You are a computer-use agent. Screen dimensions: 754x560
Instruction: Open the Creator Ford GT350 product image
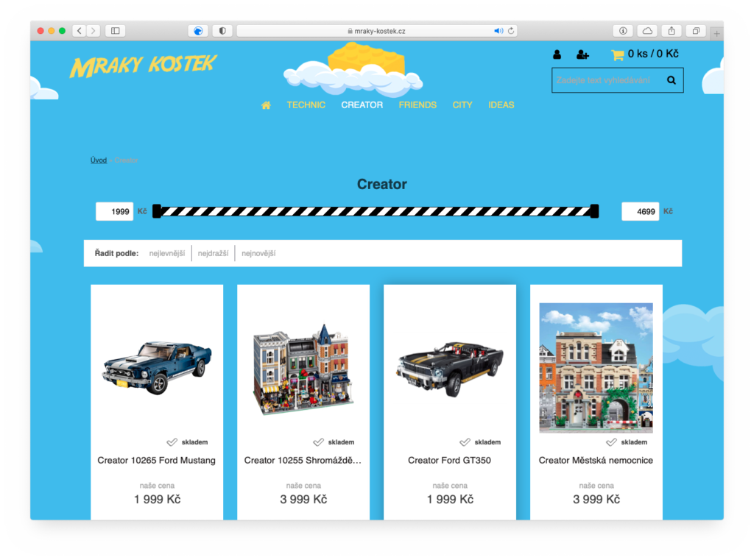(x=449, y=366)
